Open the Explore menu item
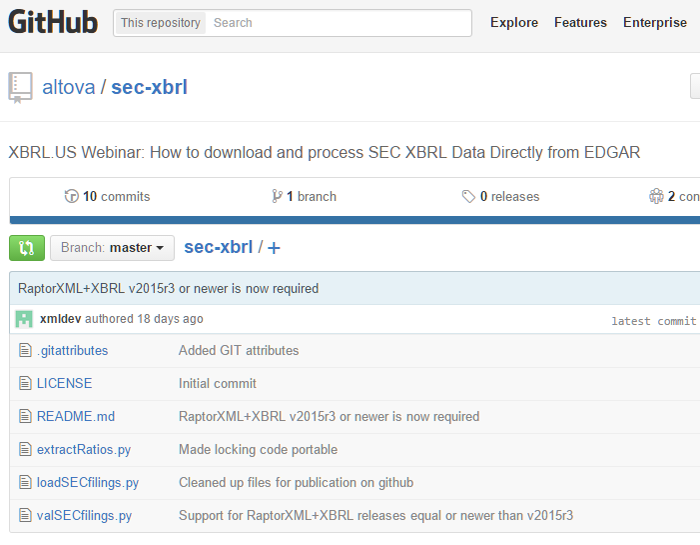Viewport: 700px width, 545px height. [514, 23]
